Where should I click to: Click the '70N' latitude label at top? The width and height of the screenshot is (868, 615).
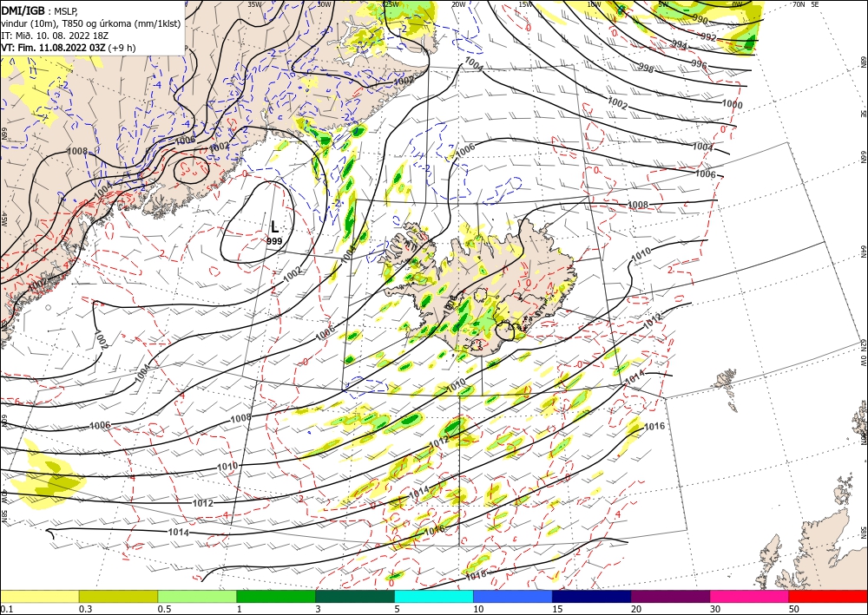click(x=799, y=4)
